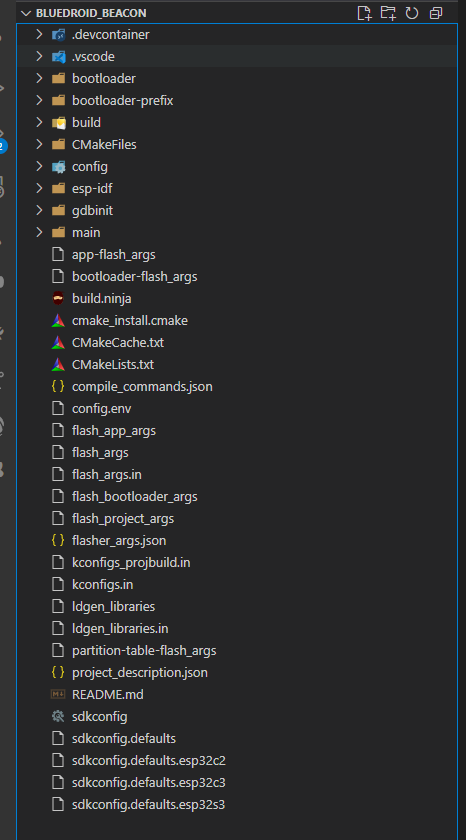Click the CMake triangle icon beside CMakeCache.txt
Image resolution: width=466 pixels, height=840 pixels.
point(58,342)
